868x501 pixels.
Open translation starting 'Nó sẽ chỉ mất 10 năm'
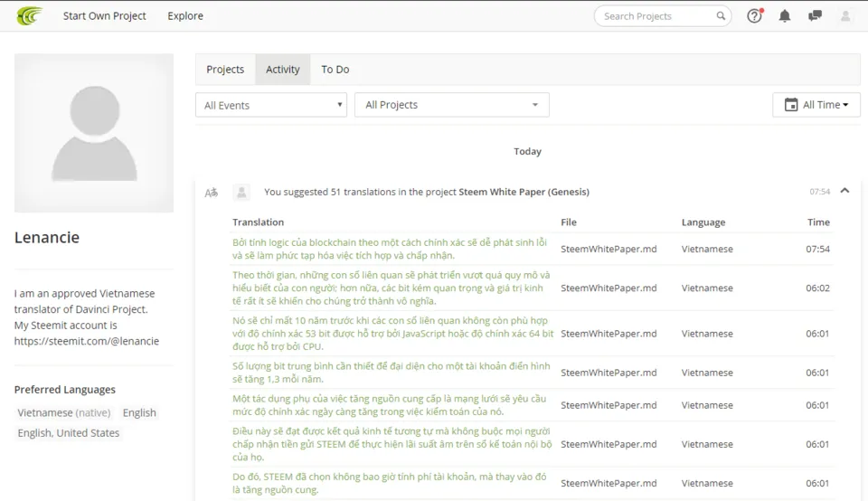coord(393,334)
